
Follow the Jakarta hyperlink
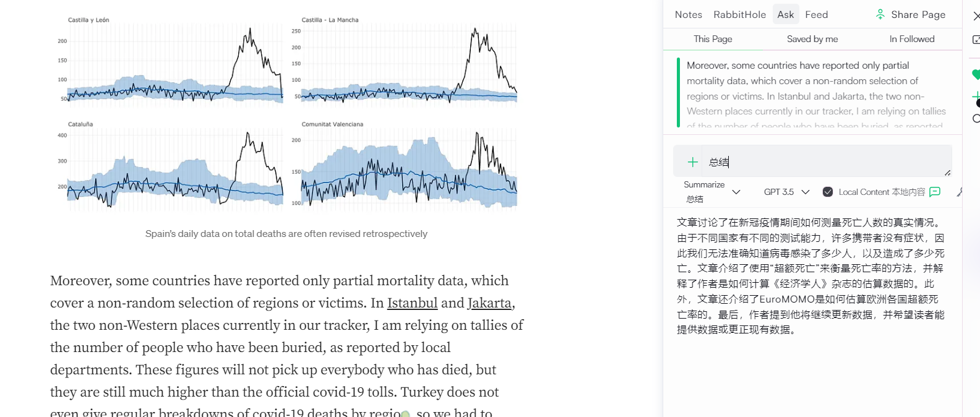pos(489,303)
